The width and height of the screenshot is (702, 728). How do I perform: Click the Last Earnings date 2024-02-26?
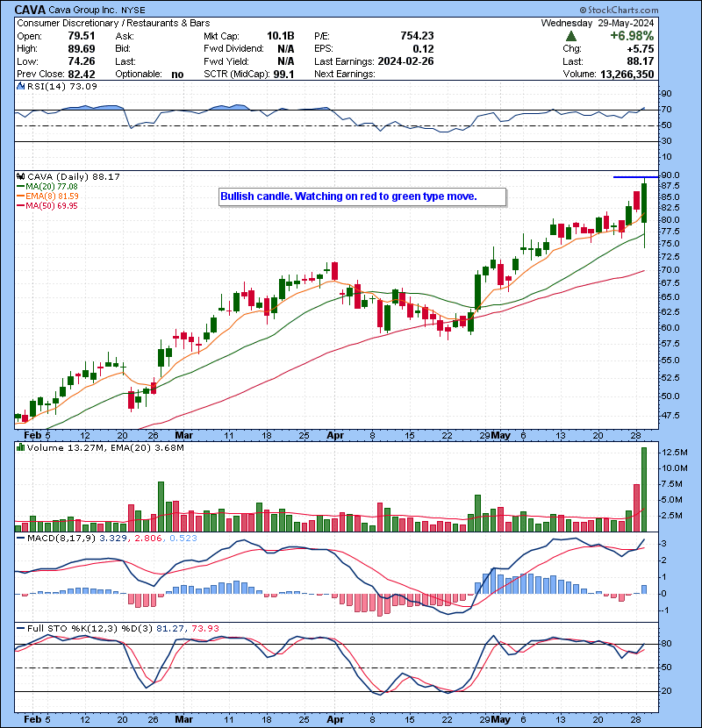pyautogui.click(x=405, y=61)
